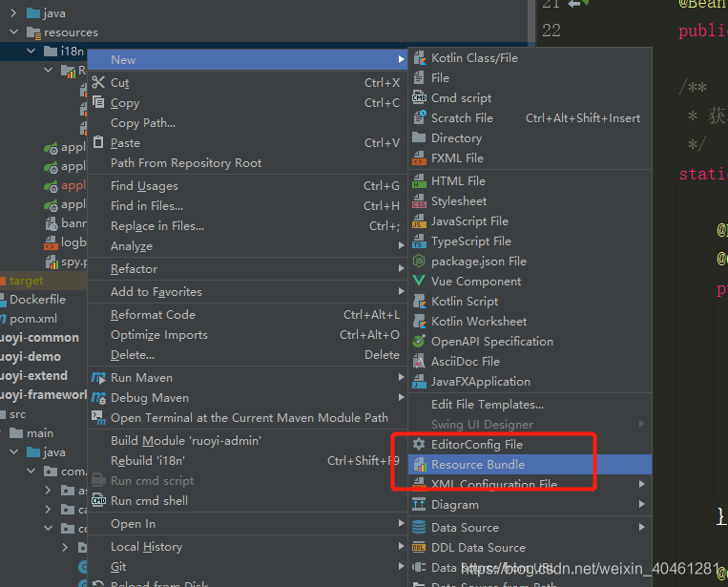
Task: Select the main folder in tree
Action: [40, 432]
